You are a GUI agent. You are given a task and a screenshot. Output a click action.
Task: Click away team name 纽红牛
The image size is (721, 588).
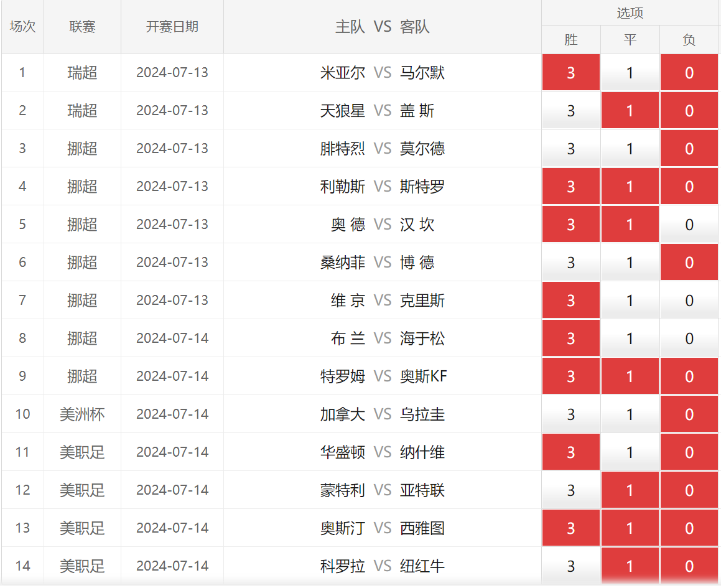click(x=422, y=566)
